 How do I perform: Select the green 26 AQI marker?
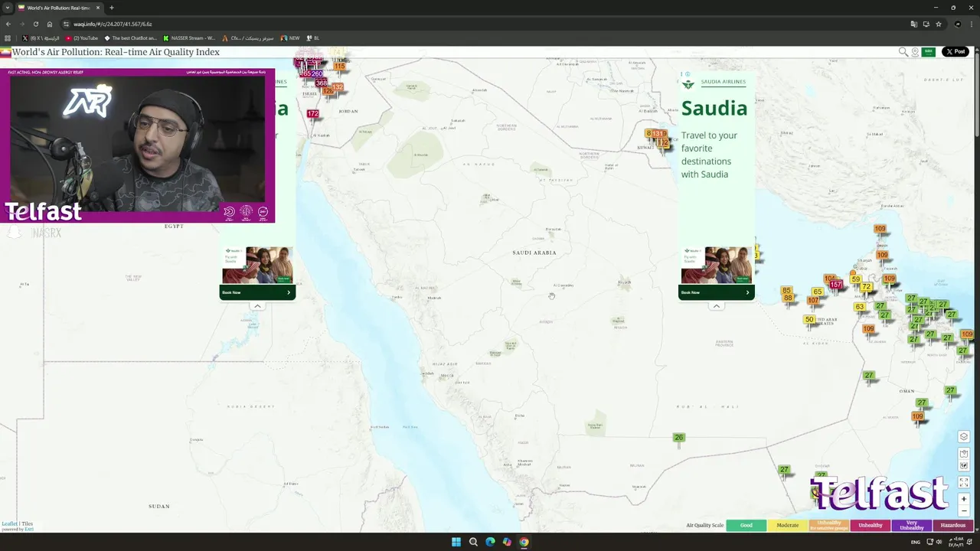pos(678,437)
